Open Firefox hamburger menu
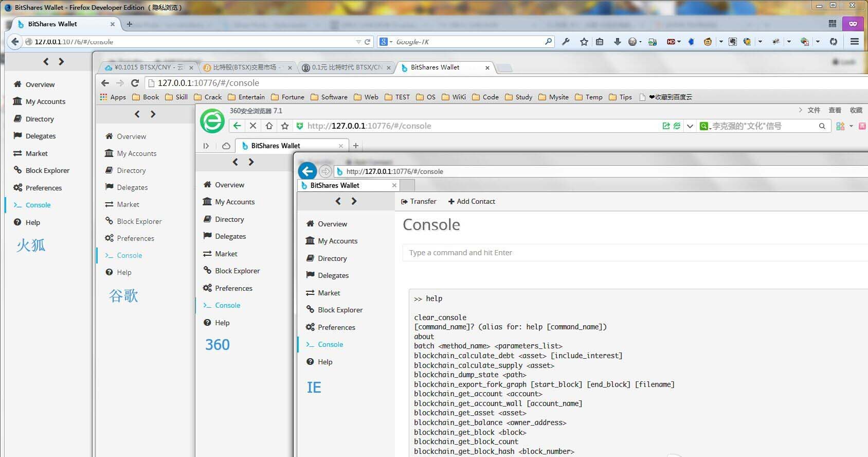The height and width of the screenshot is (457, 868). pyautogui.click(x=854, y=42)
